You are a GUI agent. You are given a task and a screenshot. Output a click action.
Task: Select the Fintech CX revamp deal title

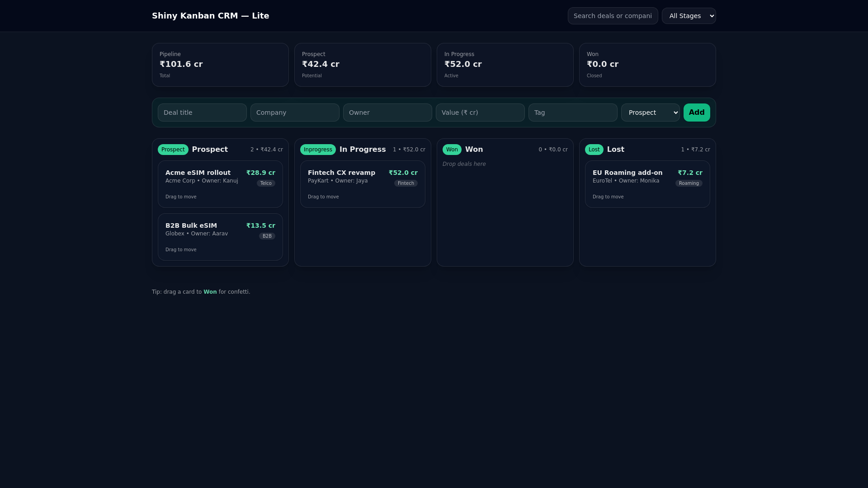[x=341, y=173]
